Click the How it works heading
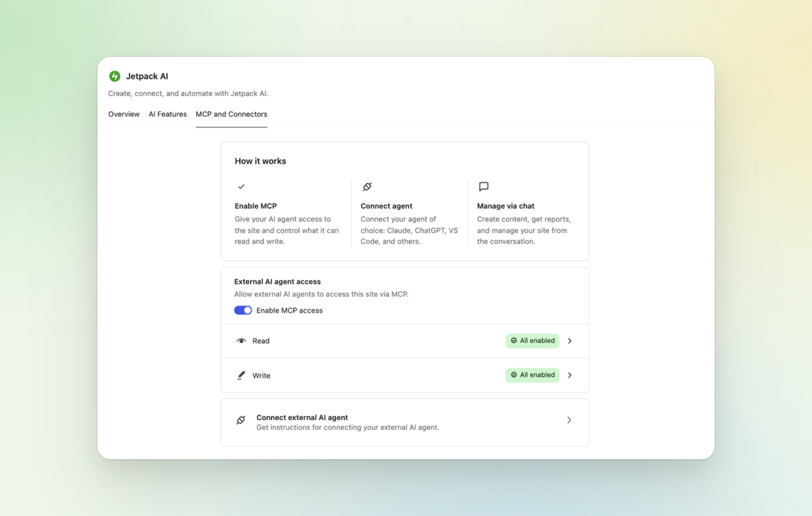This screenshot has width=812, height=516. click(x=260, y=161)
